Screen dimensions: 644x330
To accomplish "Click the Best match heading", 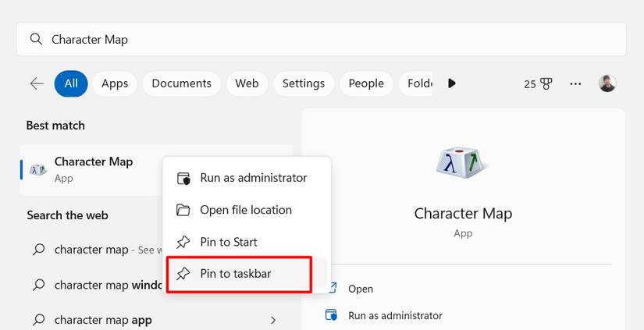I will (x=55, y=126).
